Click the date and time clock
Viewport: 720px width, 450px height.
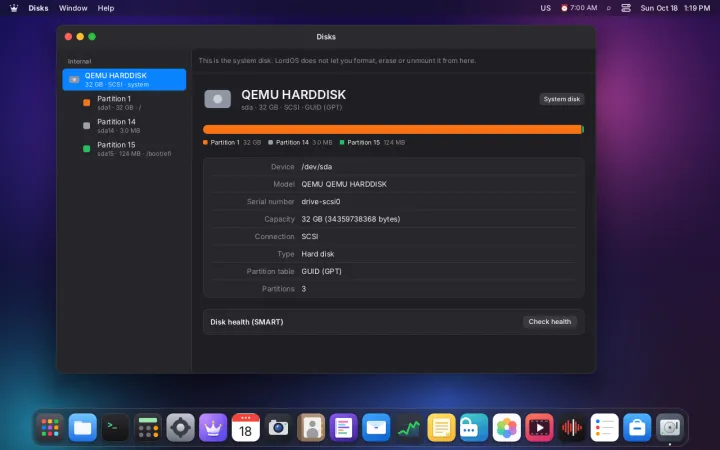675,8
